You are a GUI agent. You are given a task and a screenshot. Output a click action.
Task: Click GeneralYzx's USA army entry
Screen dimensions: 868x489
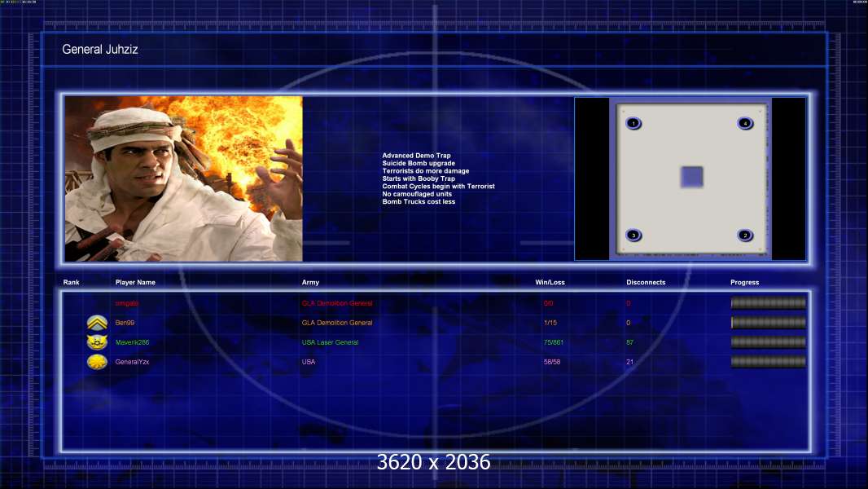[x=309, y=362]
